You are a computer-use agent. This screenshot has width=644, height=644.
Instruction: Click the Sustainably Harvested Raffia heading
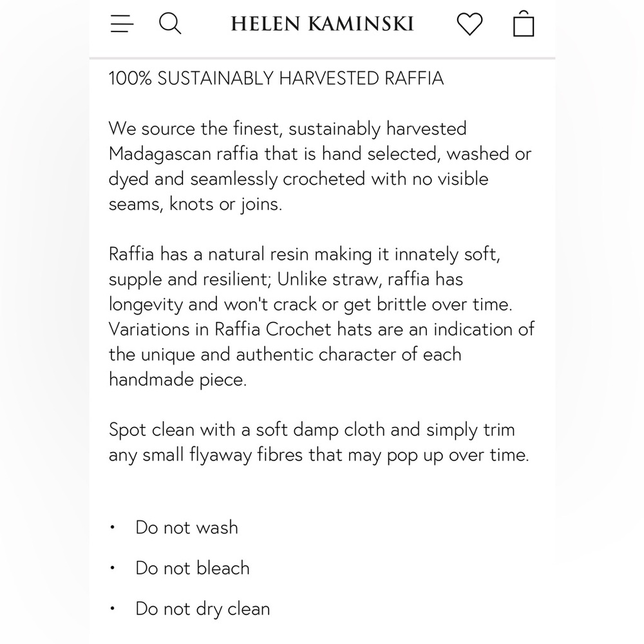click(276, 78)
